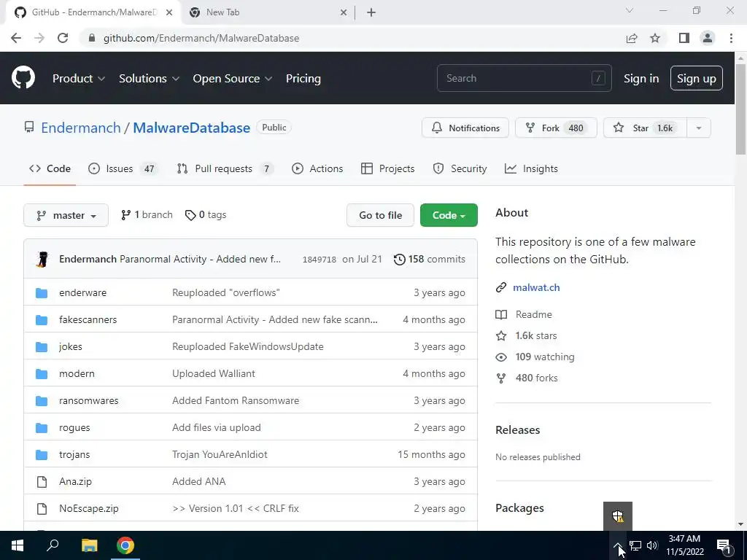
Task: Click the browser address bar URL
Action: (x=201, y=38)
